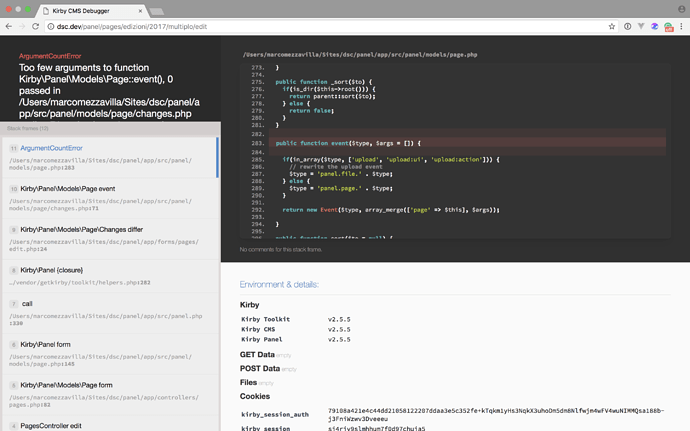This screenshot has width=690, height=431.
Task: Select stack frame Kirby\Panel\Models\Page event
Action: click(x=111, y=198)
